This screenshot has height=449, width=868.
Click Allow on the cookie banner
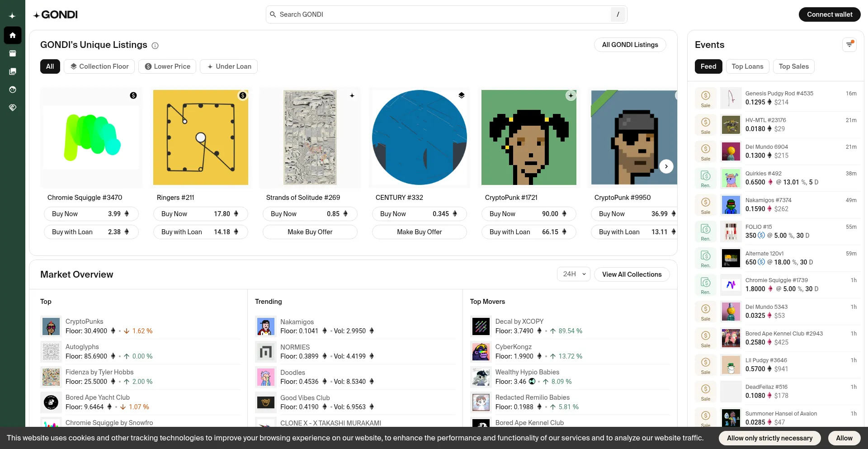844,438
